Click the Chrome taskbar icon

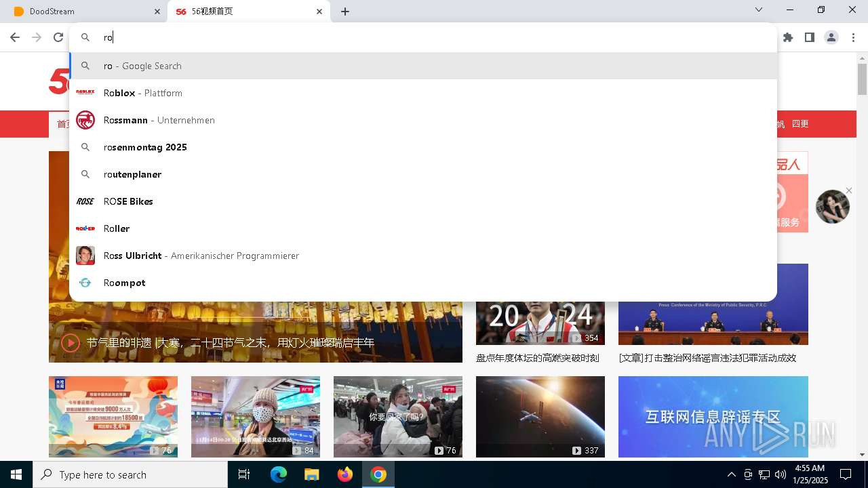pyautogui.click(x=378, y=474)
